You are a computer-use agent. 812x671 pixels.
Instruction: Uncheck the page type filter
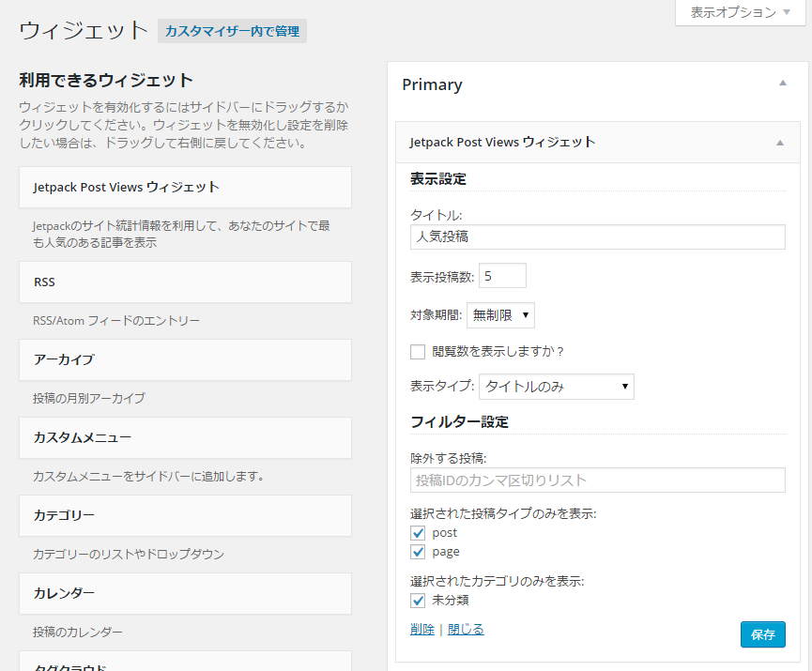coord(418,552)
